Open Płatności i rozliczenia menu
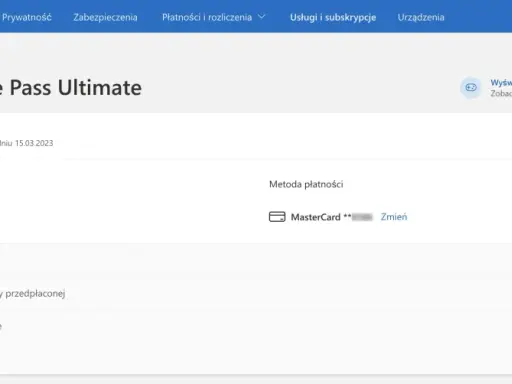512x384 pixels. click(x=207, y=17)
